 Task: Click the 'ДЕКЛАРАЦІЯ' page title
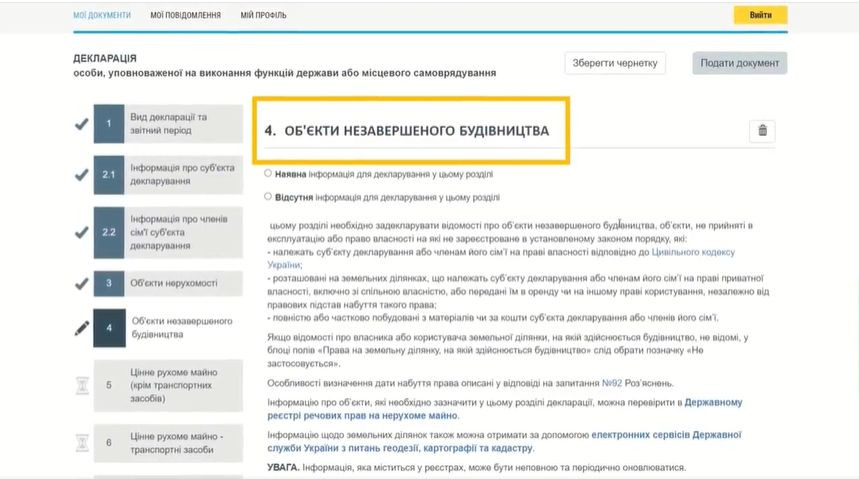105,58
